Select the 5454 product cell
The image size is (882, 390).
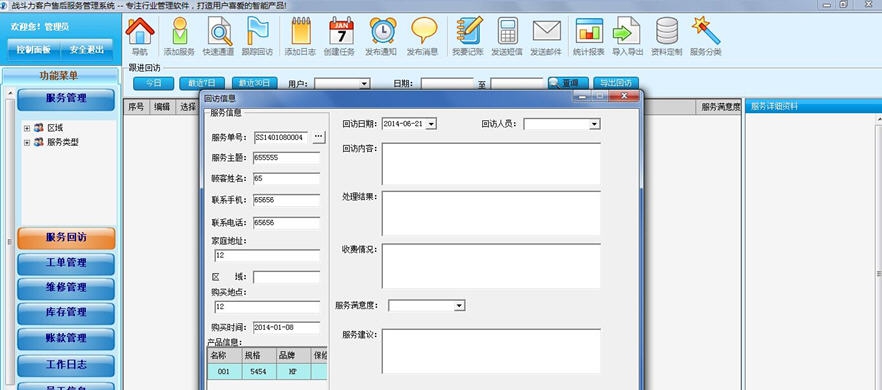tap(259, 371)
